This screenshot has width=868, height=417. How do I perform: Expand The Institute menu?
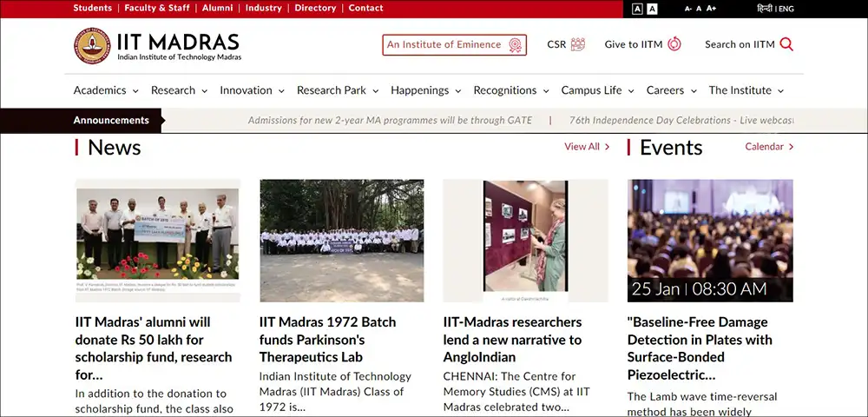point(746,90)
